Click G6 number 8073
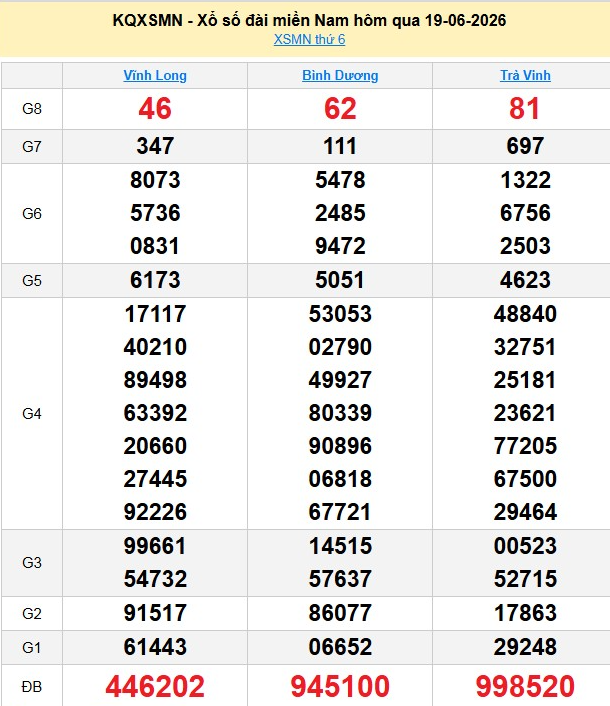This screenshot has height=706, width=610. coord(155,180)
